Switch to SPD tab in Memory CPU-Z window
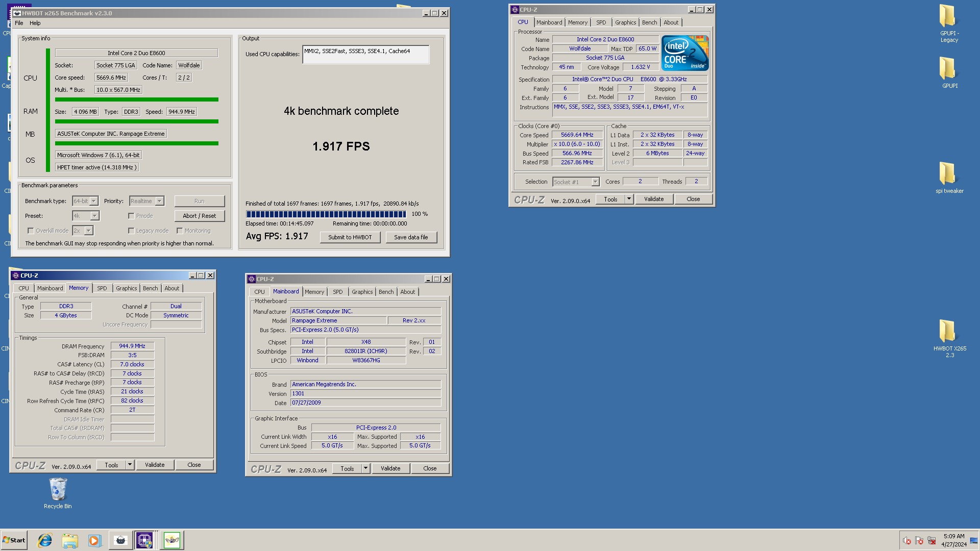 click(102, 288)
